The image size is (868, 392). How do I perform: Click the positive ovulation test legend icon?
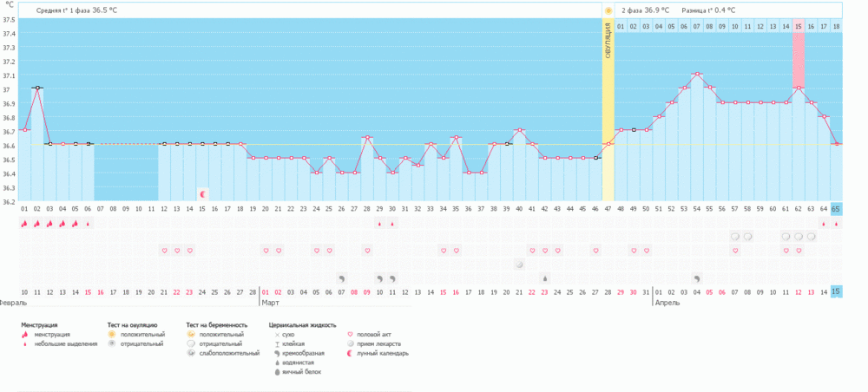(x=113, y=334)
